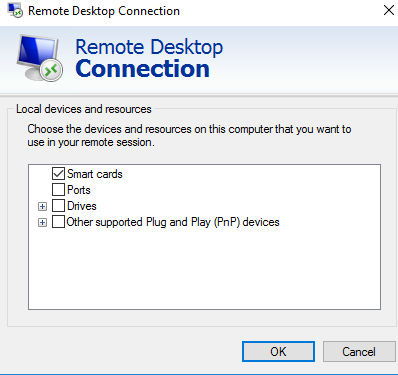Select the Other supported Plug and Play (PnP) devices label
398x375 pixels.
pyautogui.click(x=173, y=222)
